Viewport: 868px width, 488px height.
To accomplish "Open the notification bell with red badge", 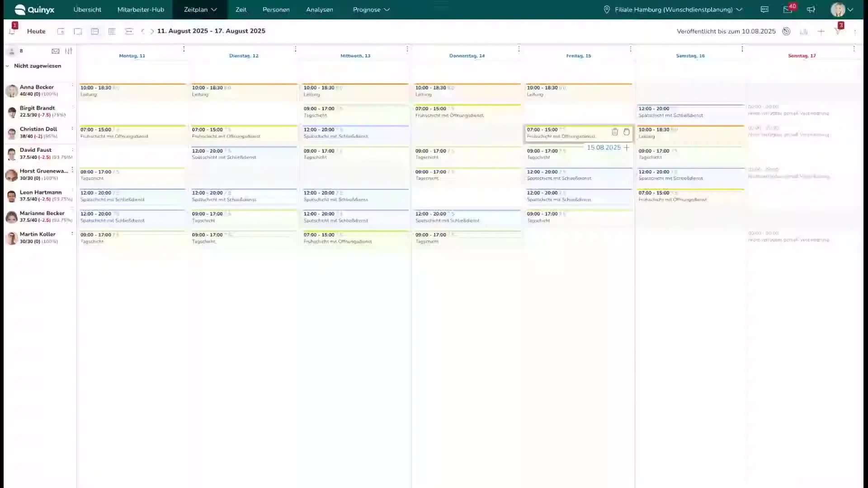I will 12,31.
